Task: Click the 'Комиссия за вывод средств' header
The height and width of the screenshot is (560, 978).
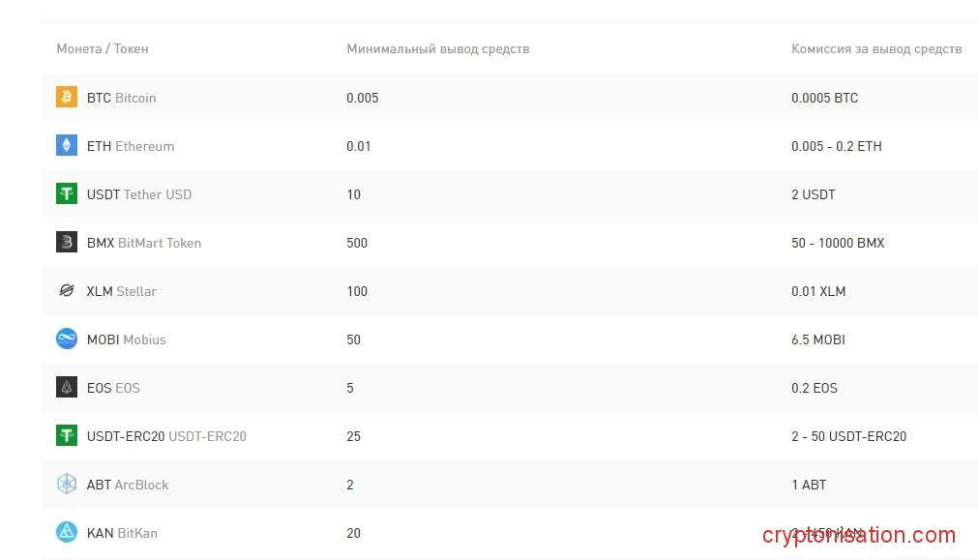Action: click(x=876, y=48)
